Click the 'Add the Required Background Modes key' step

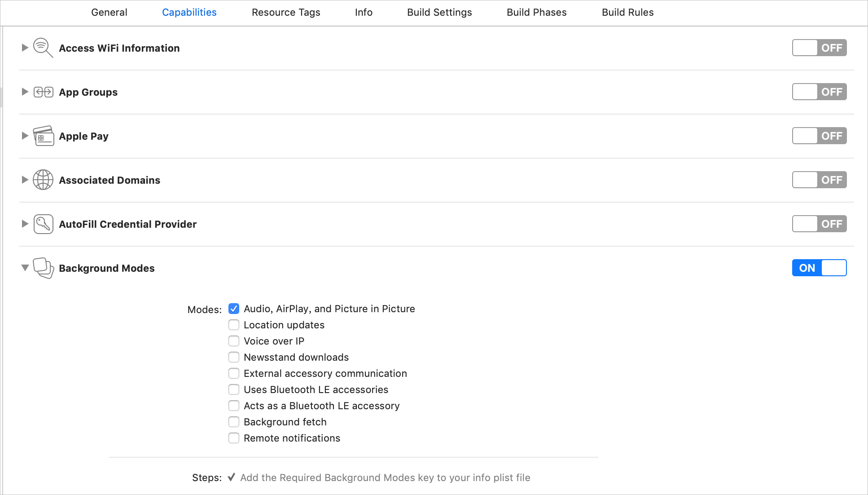click(x=385, y=477)
